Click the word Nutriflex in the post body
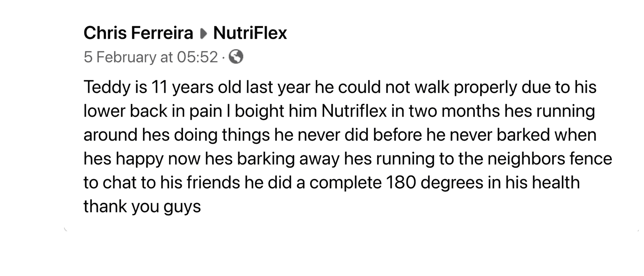Image resolution: width=644 pixels, height=276 pixels. click(354, 111)
